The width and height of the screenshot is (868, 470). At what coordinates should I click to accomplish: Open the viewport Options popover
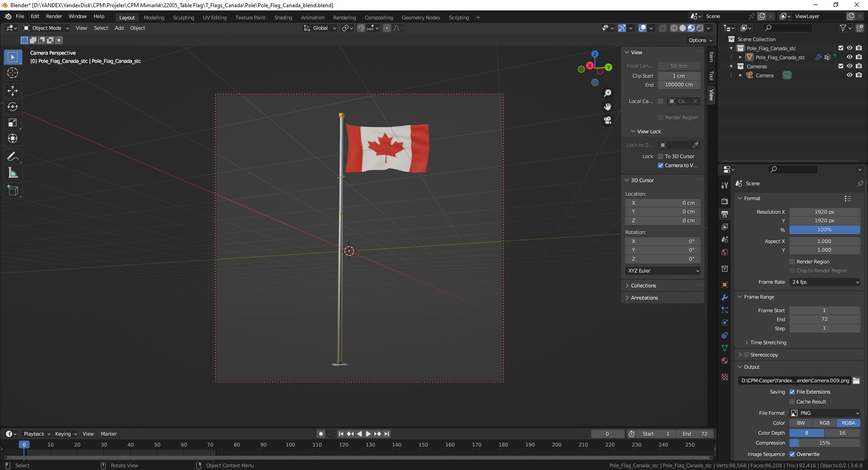tap(700, 40)
